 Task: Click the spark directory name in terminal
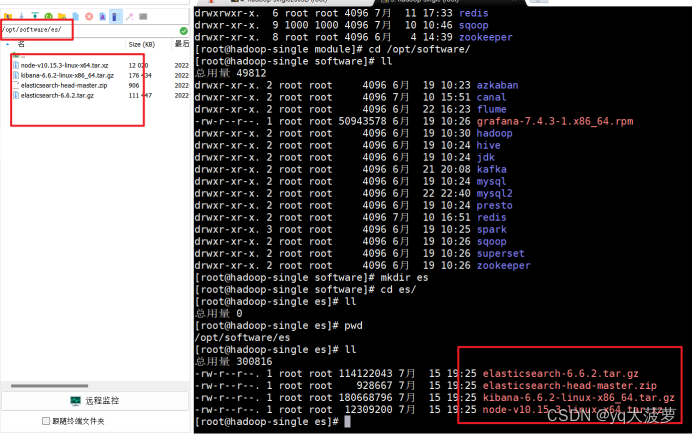pos(491,229)
